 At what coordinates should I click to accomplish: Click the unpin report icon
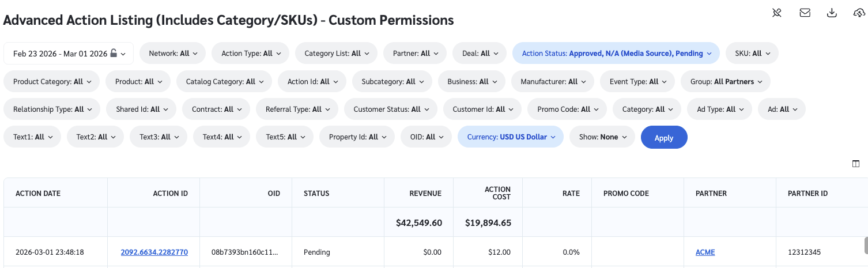(777, 13)
